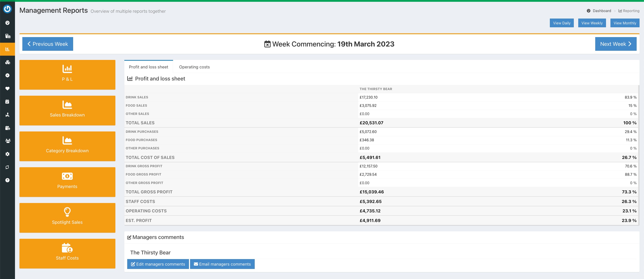This screenshot has height=279, width=644.
Task: Click the Payments banknote icon
Action: [x=67, y=176]
